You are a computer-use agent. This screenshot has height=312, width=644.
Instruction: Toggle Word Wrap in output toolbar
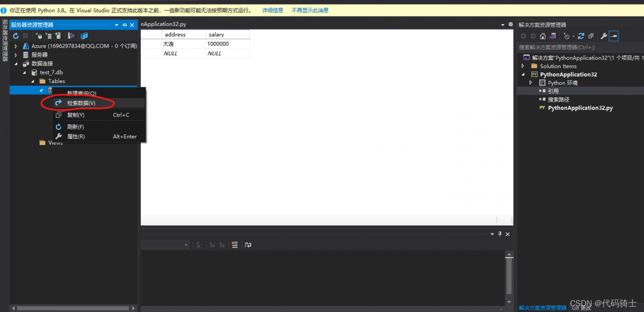(x=248, y=245)
